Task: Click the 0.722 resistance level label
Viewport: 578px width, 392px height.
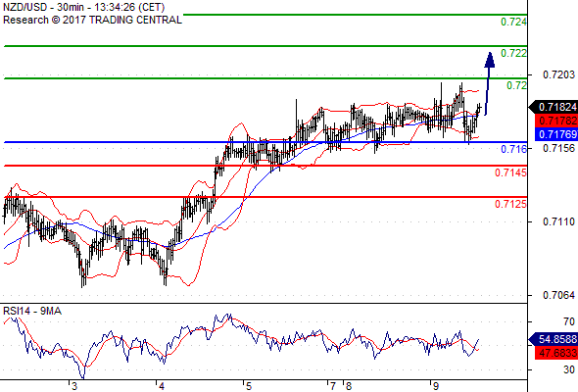Action: point(513,54)
